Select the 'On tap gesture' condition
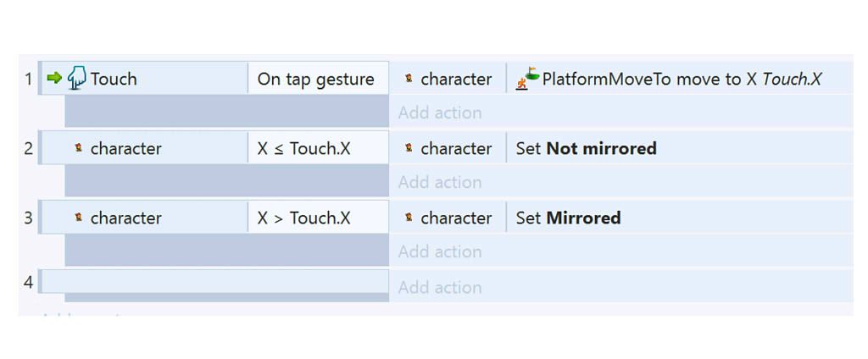This screenshot has width=868, height=359. pyautogui.click(x=315, y=79)
